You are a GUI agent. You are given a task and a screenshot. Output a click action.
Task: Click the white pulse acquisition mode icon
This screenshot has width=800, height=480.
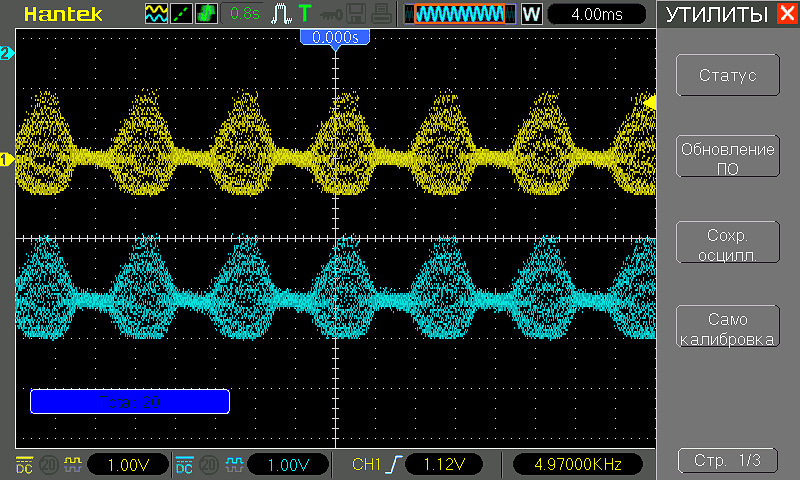pos(281,14)
